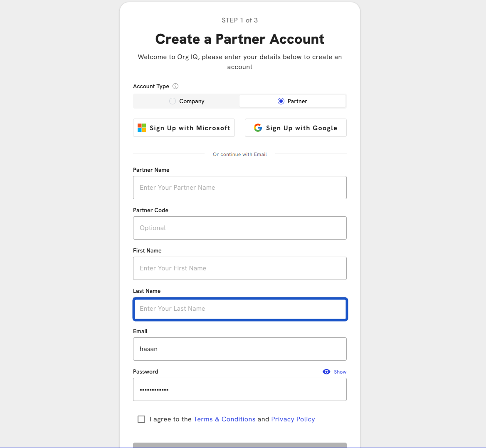Tick the agree to terms checkbox
Viewport: 486px width, 448px height.
pos(141,419)
